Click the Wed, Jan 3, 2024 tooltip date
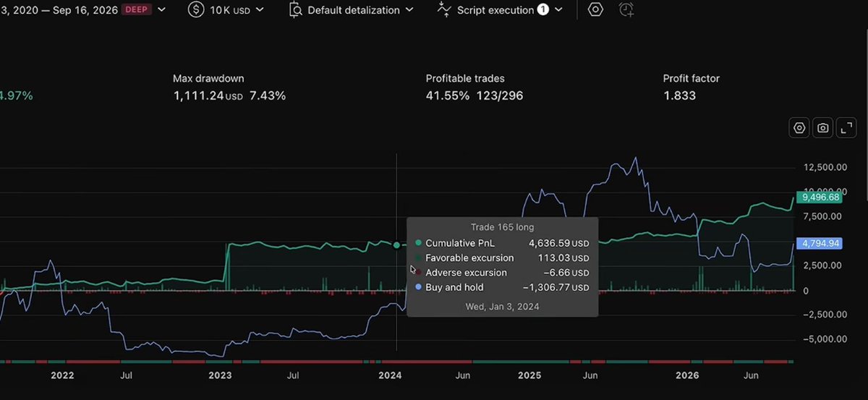 tap(502, 306)
